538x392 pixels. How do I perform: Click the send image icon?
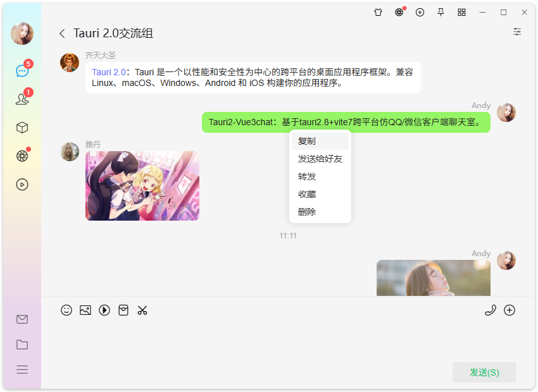85,310
